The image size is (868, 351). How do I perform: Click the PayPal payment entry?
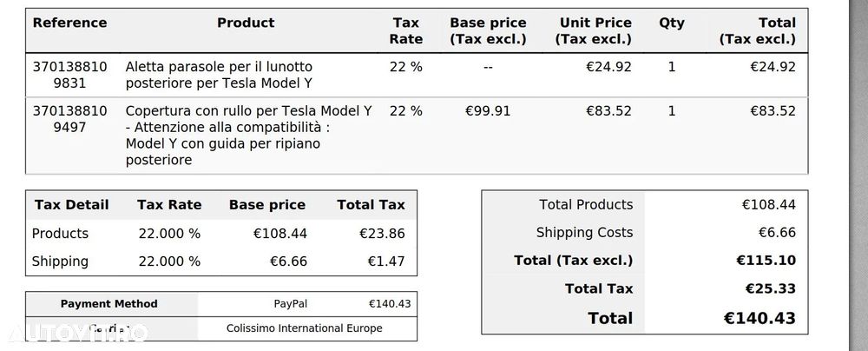(x=291, y=304)
